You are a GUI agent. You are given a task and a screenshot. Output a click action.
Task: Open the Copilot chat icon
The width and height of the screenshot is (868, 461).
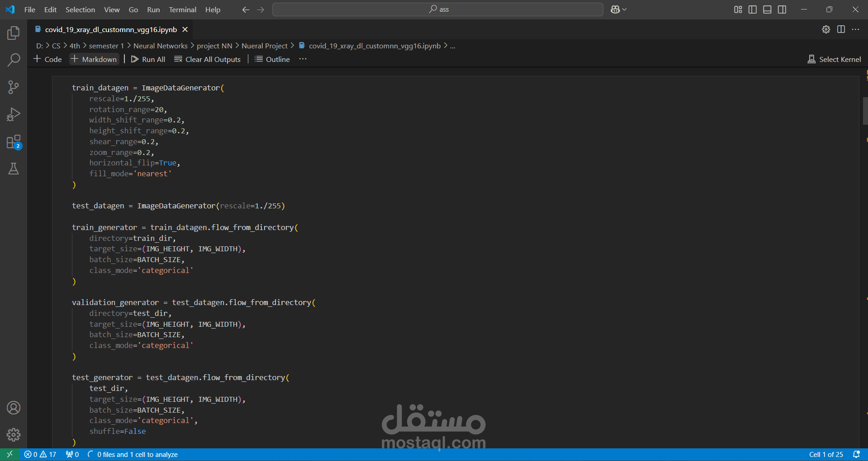615,9
